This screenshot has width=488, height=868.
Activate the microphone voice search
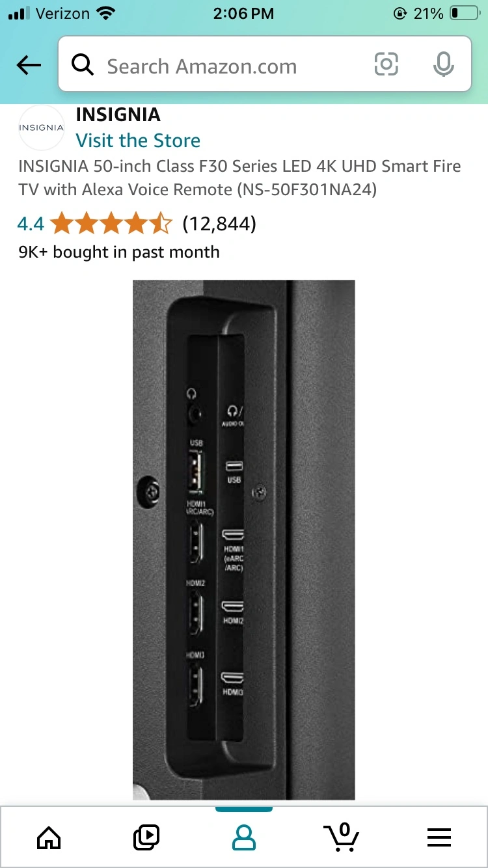[x=443, y=64]
